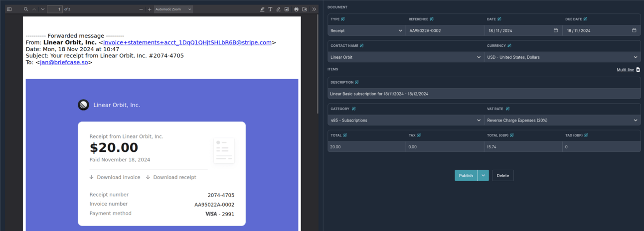
Task: Edit the Tax (GBP) field
Action: point(601,147)
